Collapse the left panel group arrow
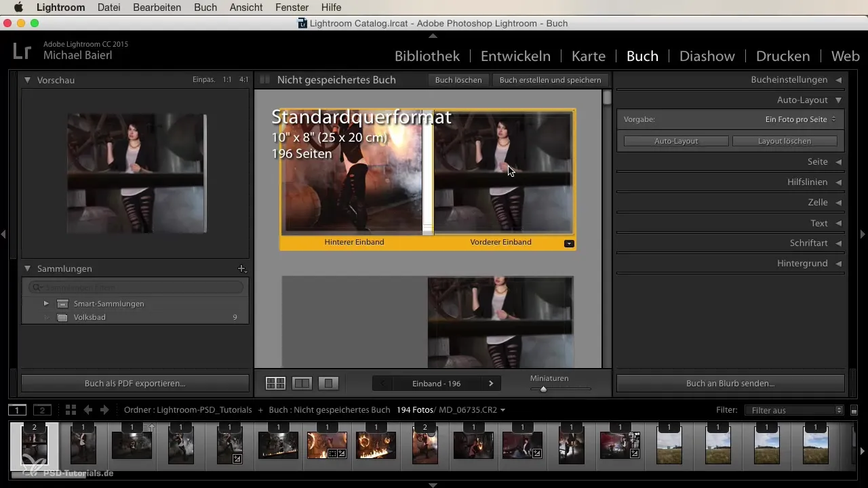The width and height of the screenshot is (868, 488). [3, 234]
